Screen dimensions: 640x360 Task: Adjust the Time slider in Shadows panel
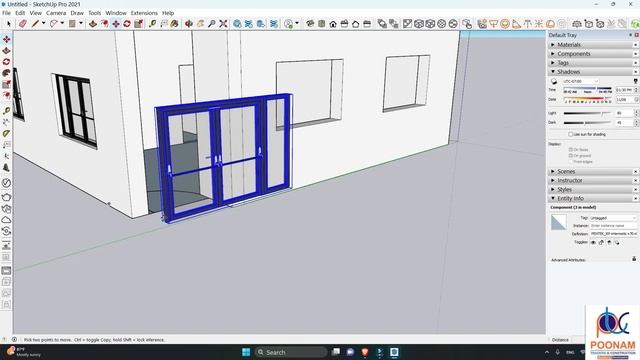tap(587, 89)
